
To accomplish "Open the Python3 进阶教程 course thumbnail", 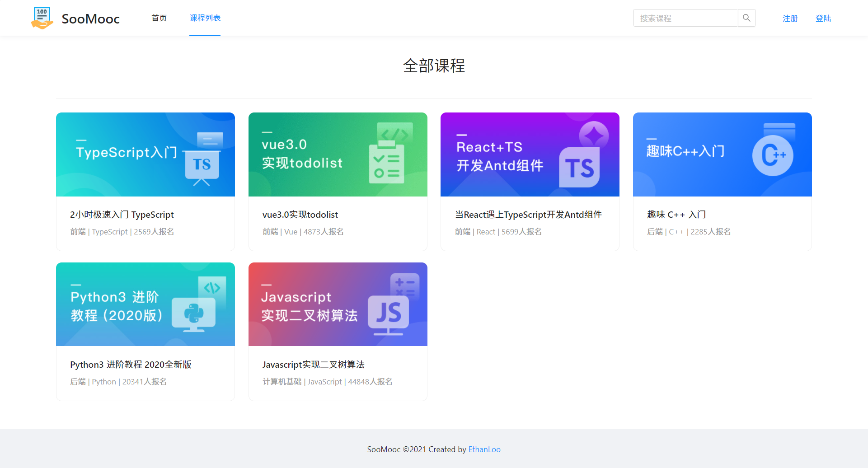I will click(145, 304).
